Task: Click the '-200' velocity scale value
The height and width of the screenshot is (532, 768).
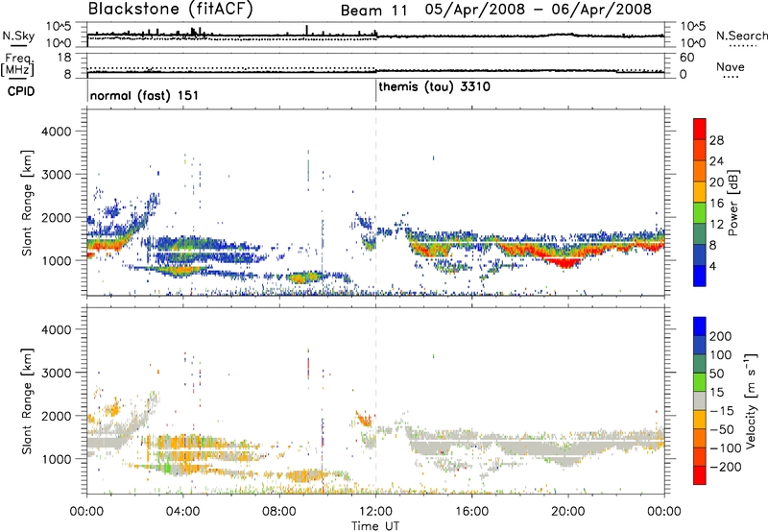Action: [x=726, y=467]
